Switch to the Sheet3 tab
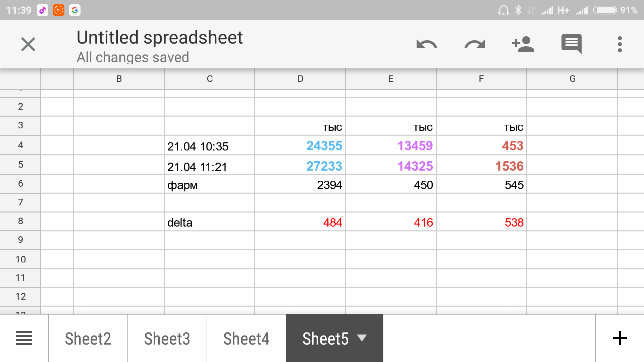 pyautogui.click(x=167, y=338)
